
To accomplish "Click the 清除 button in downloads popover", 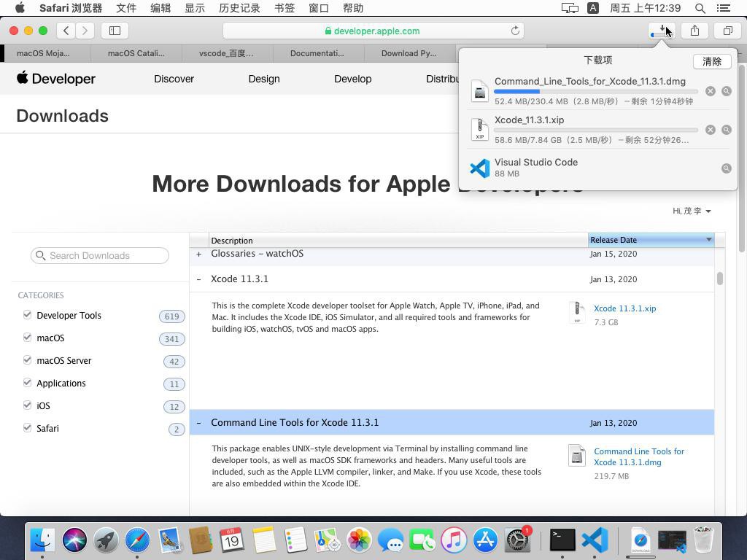I will pyautogui.click(x=712, y=61).
